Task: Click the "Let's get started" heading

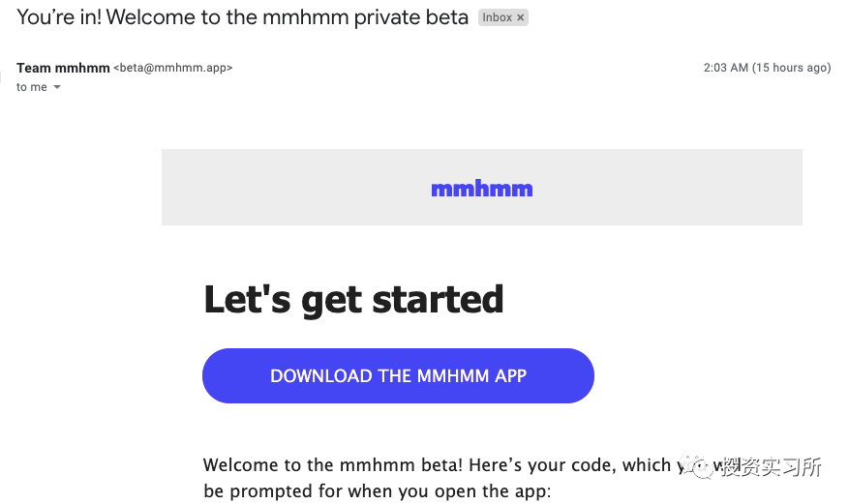Action: point(353,300)
